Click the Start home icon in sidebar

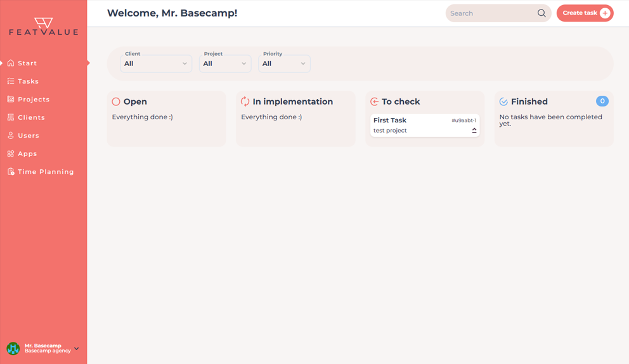(11, 63)
